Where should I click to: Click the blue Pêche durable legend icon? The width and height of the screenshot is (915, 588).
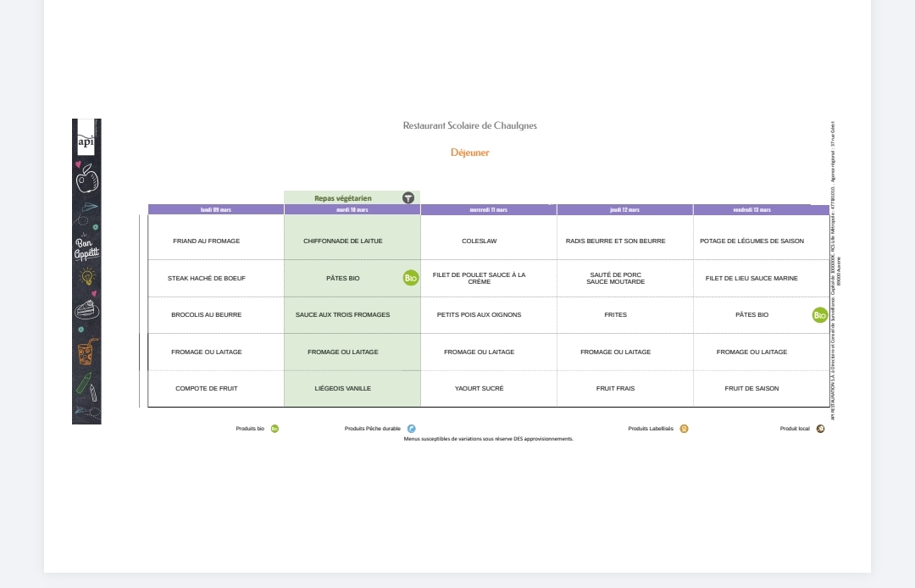point(412,429)
